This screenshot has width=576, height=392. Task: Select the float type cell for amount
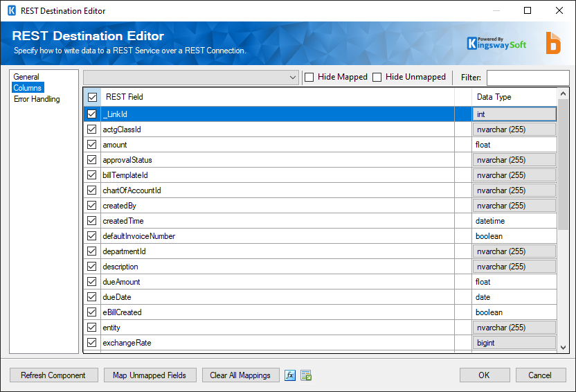pos(514,145)
